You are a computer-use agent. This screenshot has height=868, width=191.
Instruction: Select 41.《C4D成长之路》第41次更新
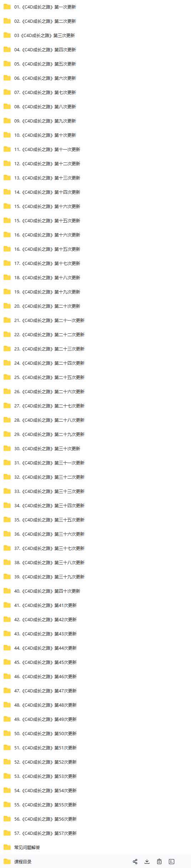coord(45,605)
